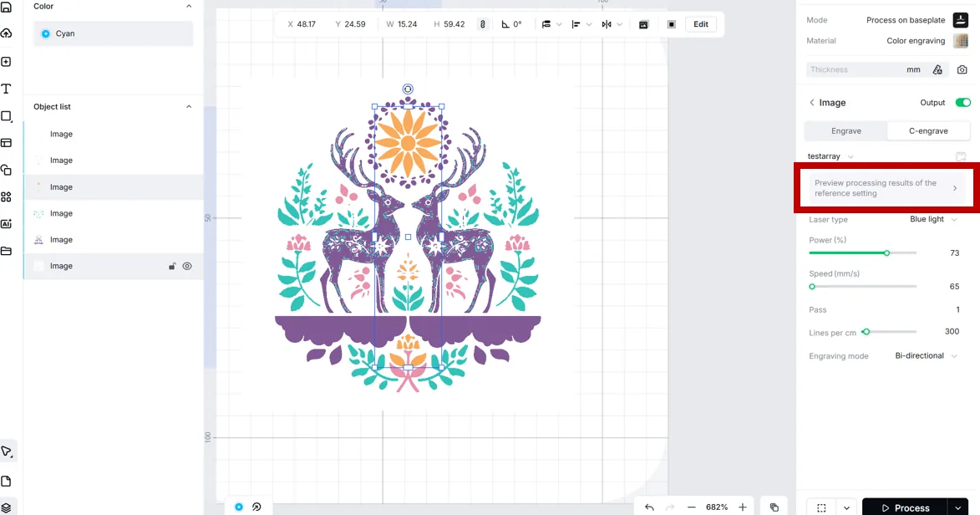Click the auto-measure thickness icon
This screenshot has height=515, width=980.
tap(937, 69)
